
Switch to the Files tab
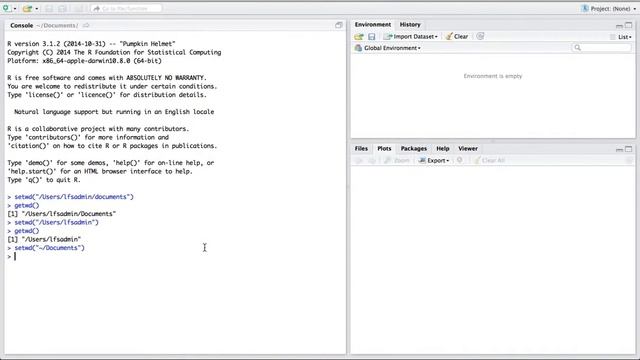(361, 149)
